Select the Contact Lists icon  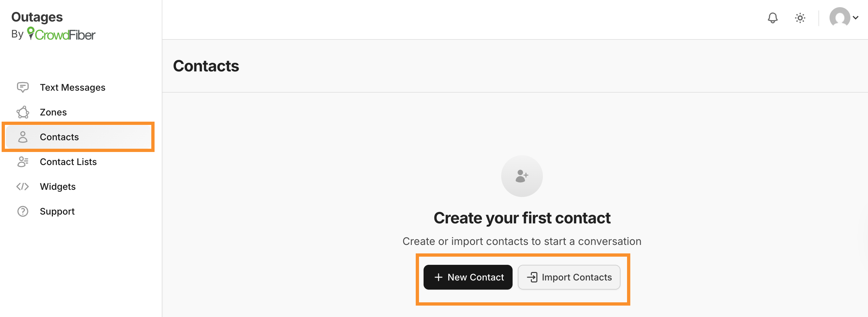(22, 162)
